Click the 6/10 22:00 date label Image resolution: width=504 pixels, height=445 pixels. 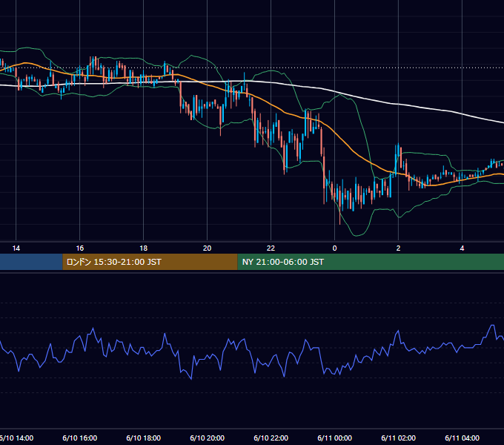coord(271,438)
